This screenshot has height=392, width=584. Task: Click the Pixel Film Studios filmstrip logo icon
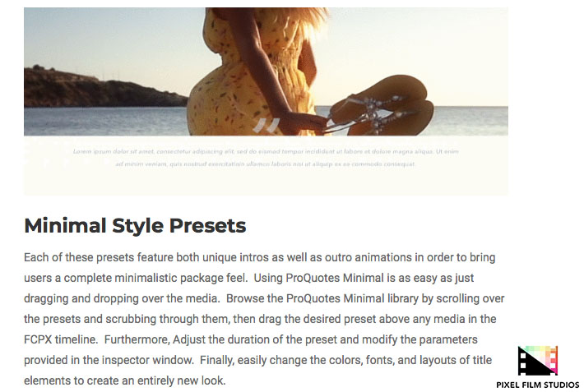[538, 362]
